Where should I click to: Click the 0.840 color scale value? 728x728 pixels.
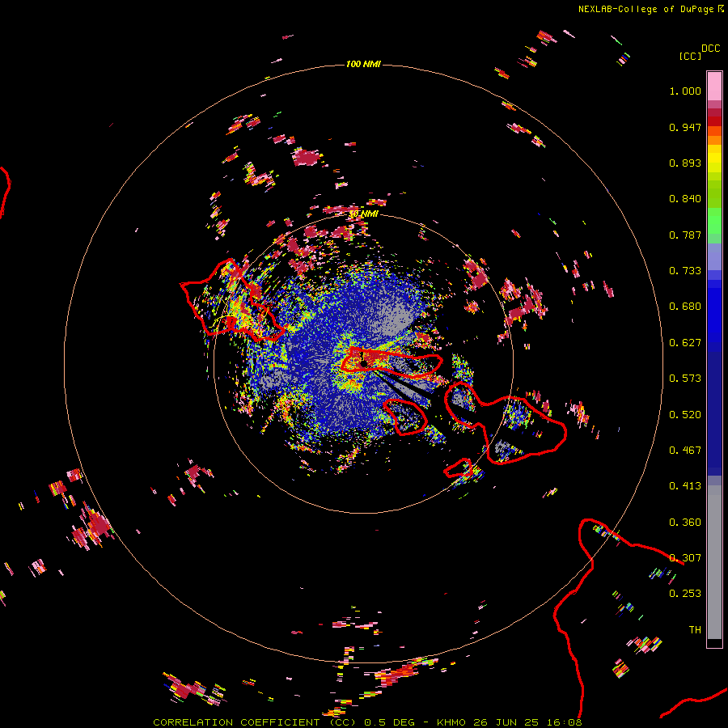pyautogui.click(x=685, y=199)
